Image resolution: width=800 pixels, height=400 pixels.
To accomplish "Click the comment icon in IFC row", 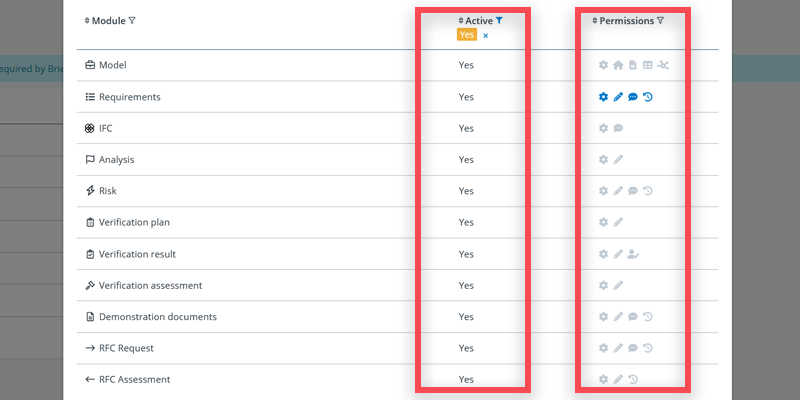I will (x=618, y=128).
